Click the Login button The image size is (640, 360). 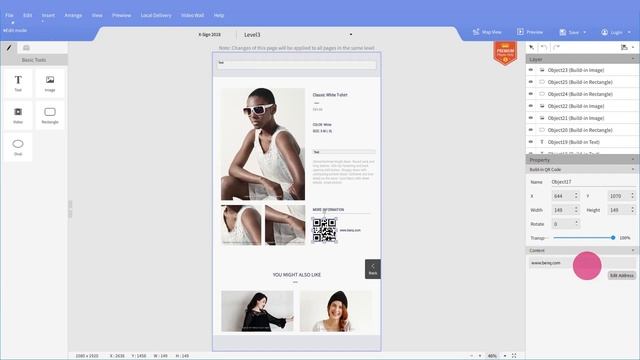[x=612, y=32]
